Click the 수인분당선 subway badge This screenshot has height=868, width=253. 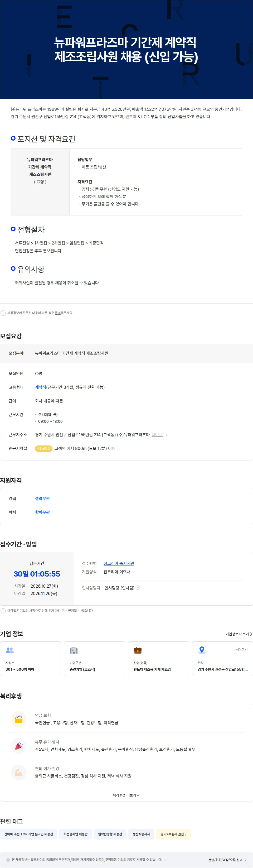coord(43,448)
